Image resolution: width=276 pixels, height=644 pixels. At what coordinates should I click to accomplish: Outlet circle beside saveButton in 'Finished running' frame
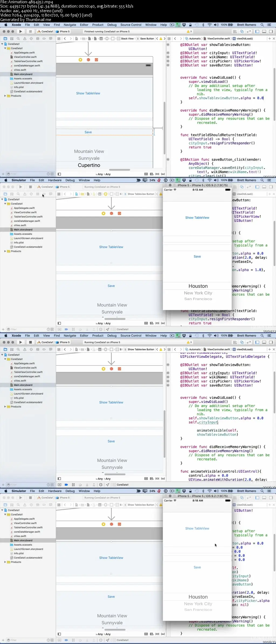tap(168, 65)
